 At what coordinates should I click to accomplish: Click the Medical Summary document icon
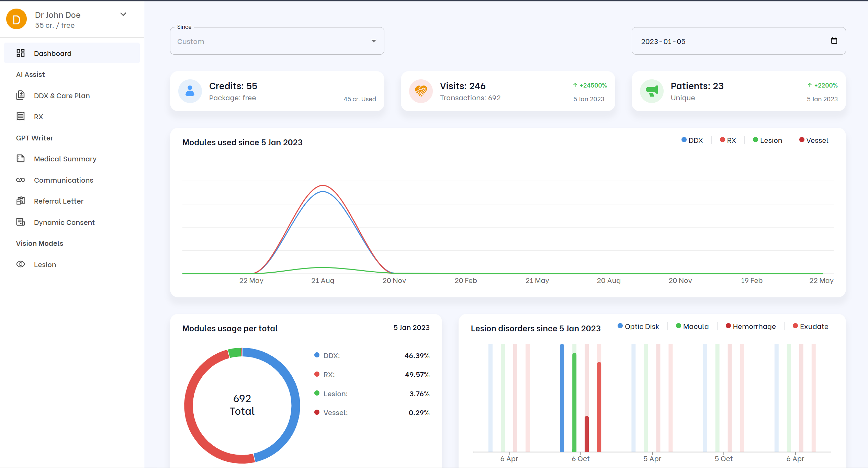point(21,158)
